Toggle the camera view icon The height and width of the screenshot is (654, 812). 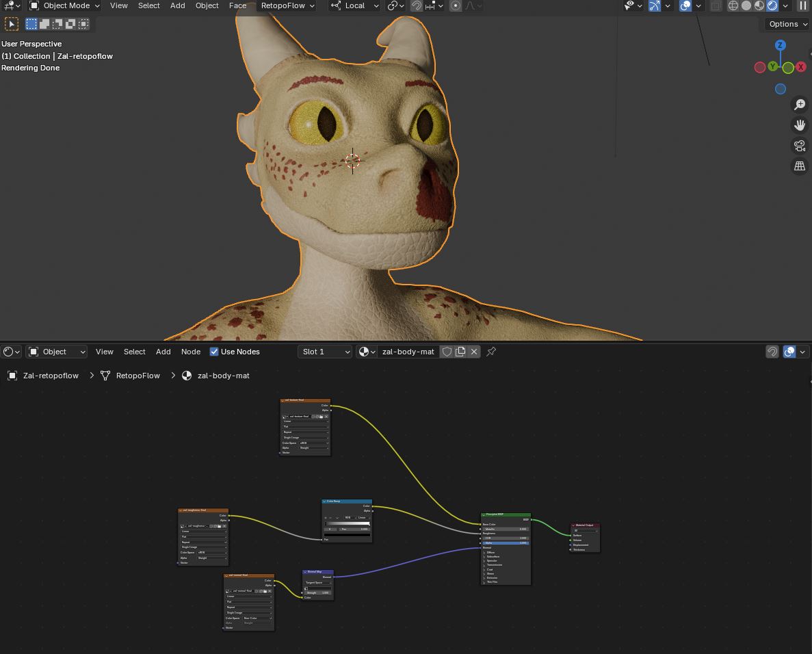coord(799,146)
